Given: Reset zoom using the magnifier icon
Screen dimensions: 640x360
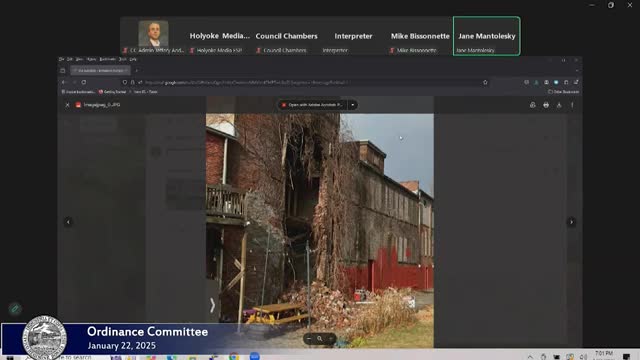Looking at the screenshot, I should 320,338.
